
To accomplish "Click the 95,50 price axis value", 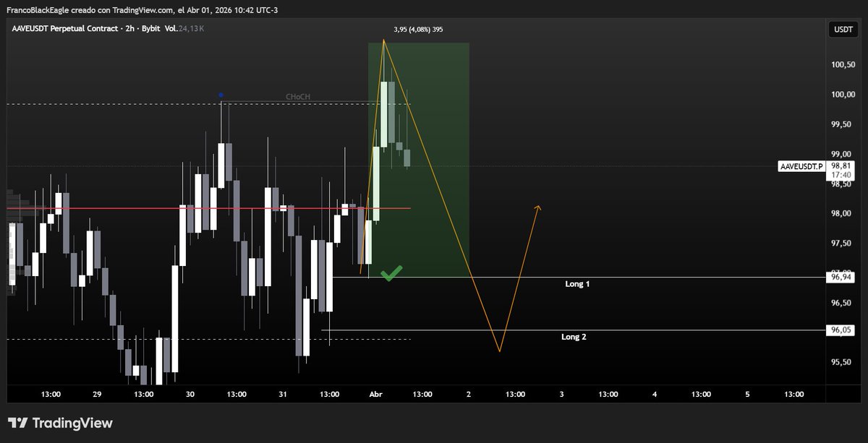I will (x=842, y=361).
